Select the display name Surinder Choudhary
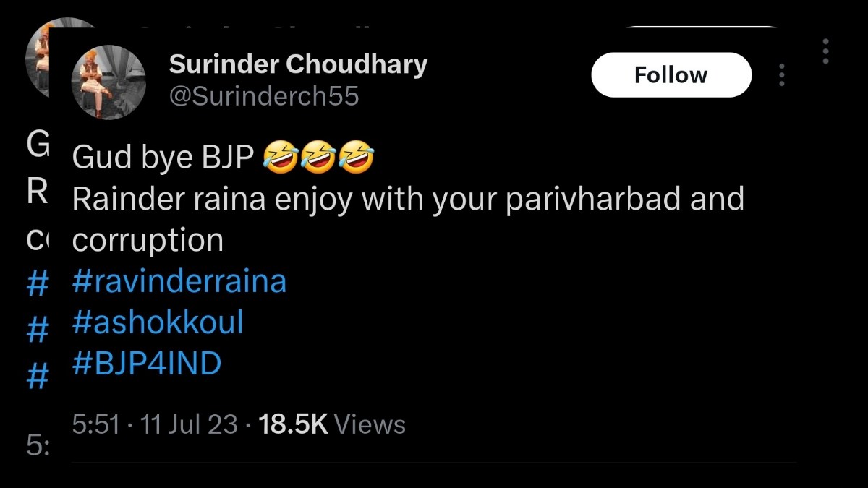 298,63
